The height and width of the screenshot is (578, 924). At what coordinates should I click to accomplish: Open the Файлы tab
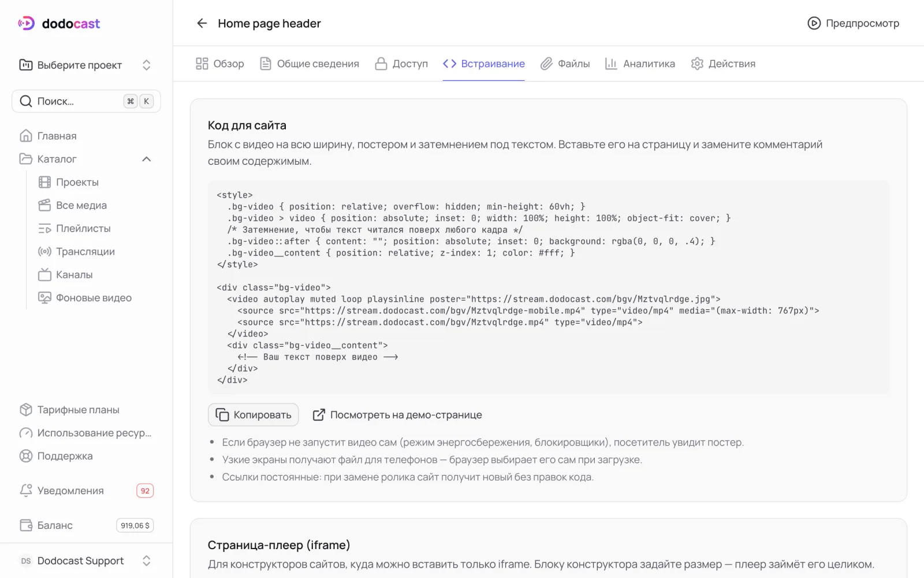click(x=565, y=64)
